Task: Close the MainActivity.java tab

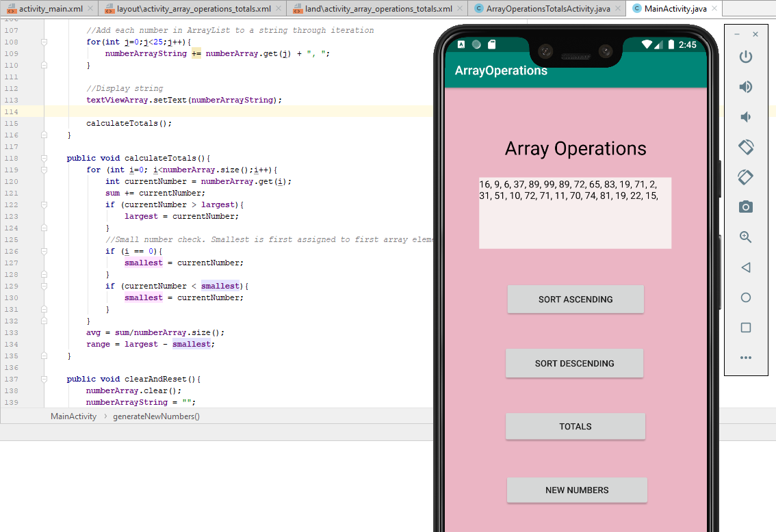Action: coord(714,8)
